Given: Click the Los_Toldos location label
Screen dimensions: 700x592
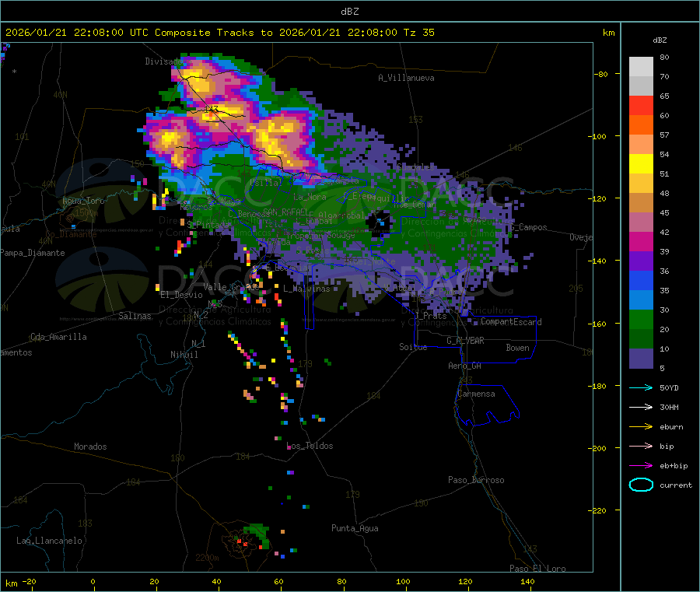Looking at the screenshot, I should [310, 446].
